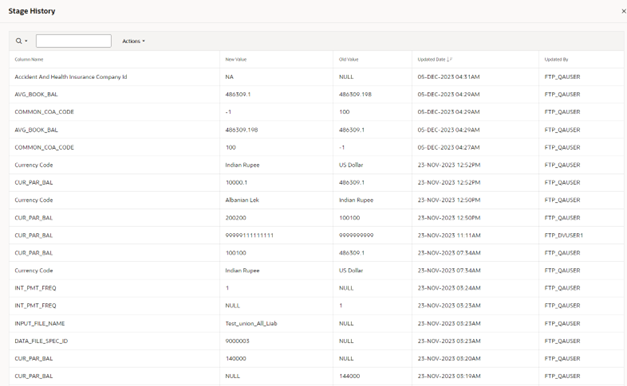Click the Updated Date sort indicator icon
This screenshot has width=627, height=386.
[449, 60]
